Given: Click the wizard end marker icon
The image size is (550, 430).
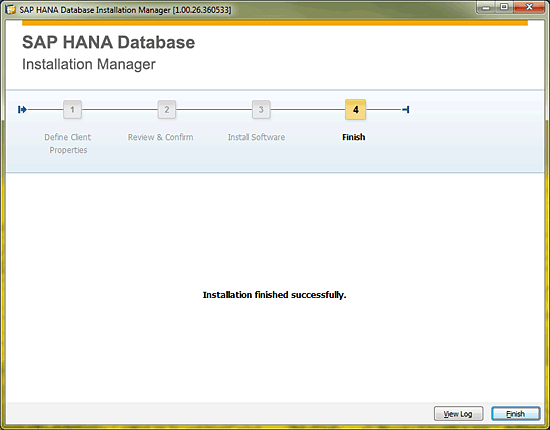Looking at the screenshot, I should point(406,110).
